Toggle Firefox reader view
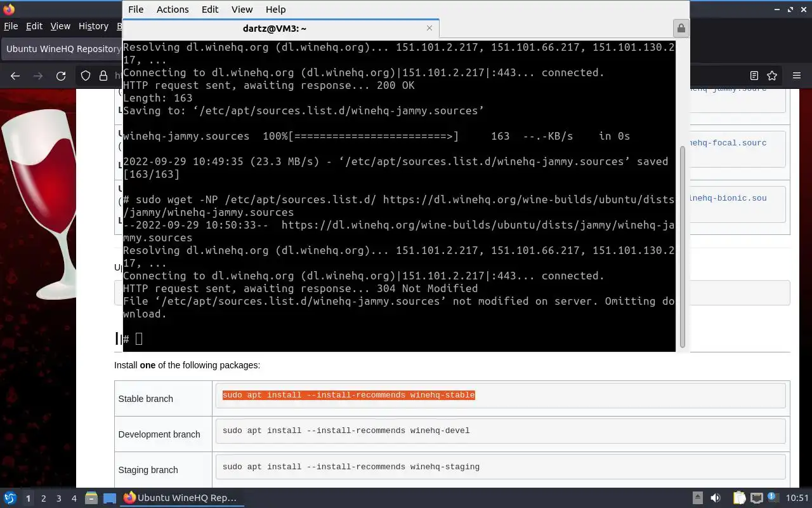Image resolution: width=812 pixels, height=508 pixels. [754, 76]
